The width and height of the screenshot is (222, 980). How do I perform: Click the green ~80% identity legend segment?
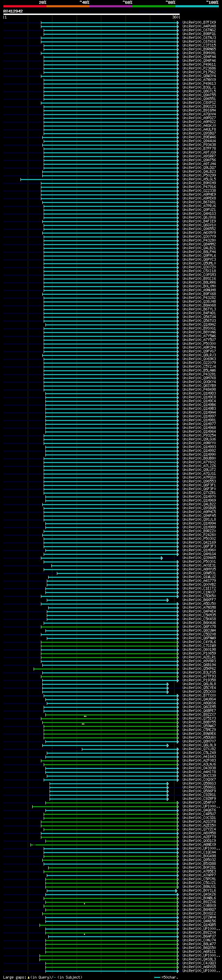[x=154, y=6]
